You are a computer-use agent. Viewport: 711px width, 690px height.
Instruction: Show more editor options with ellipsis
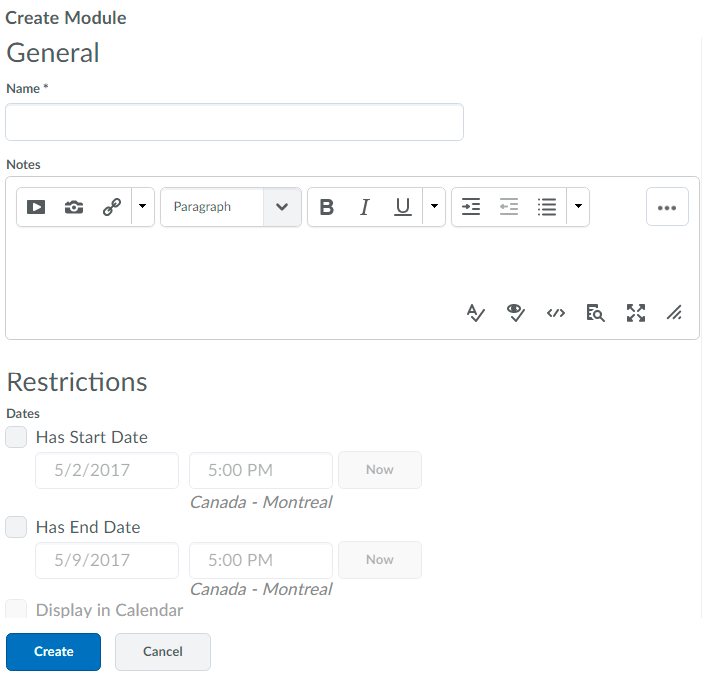pyautogui.click(x=667, y=207)
